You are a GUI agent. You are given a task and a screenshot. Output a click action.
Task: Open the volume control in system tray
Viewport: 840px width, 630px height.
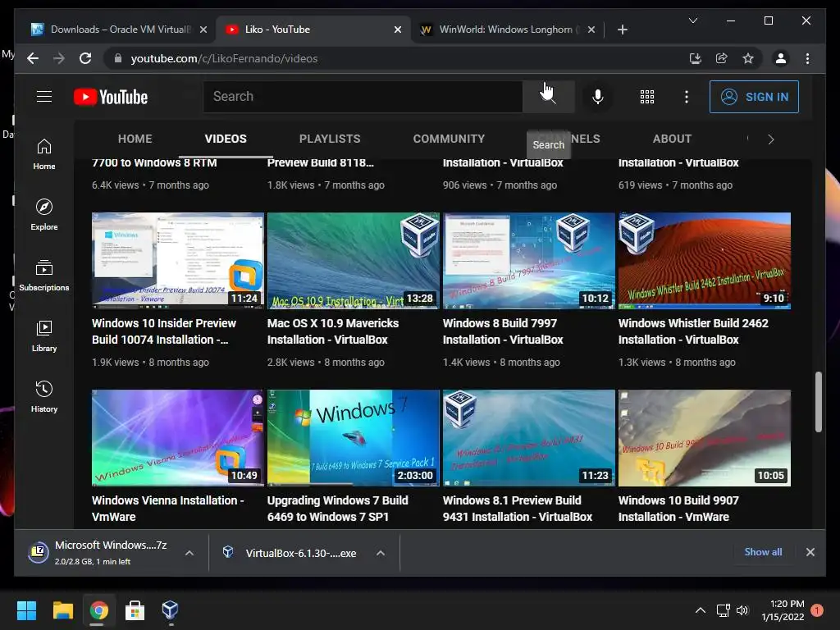click(x=742, y=609)
